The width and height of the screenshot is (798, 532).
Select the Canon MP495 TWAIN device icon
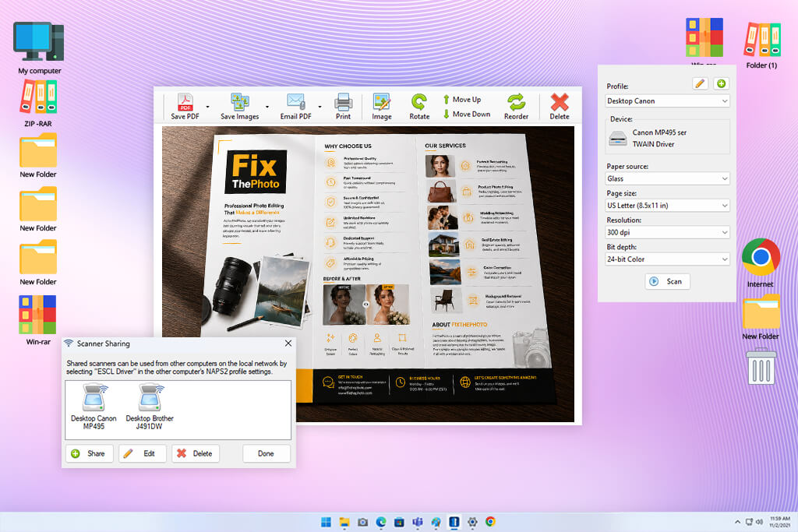click(x=618, y=139)
